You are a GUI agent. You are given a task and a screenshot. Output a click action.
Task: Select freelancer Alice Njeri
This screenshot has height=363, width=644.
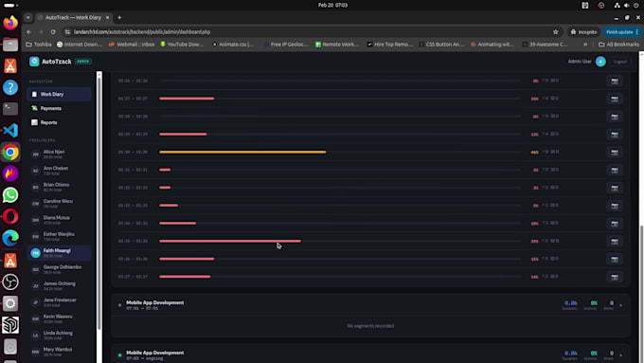coord(59,154)
